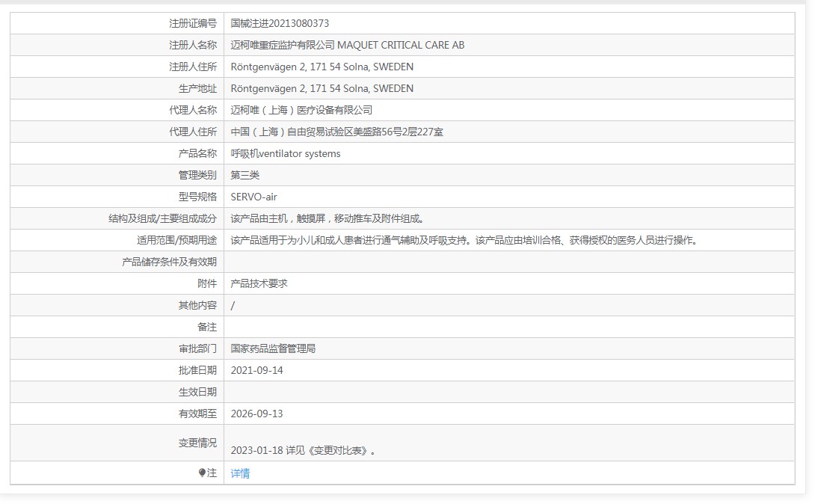
Task: Select product name 呼吸机ventilator systems
Action: (286, 153)
